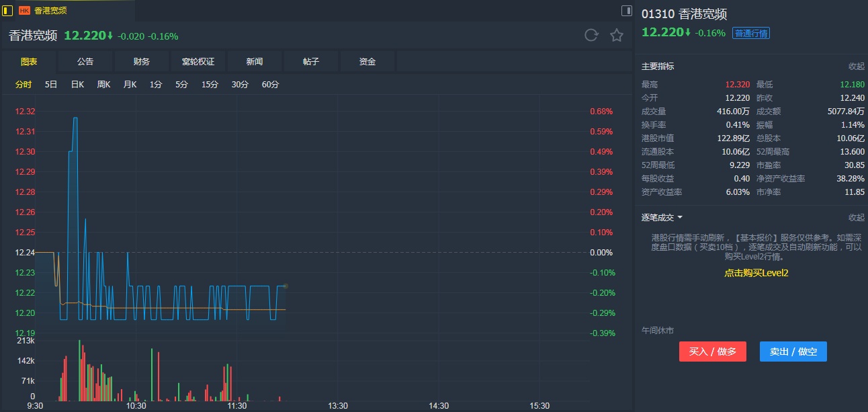Screen dimensions: 868x412
Task: Collapse the 逐笔成交 section via 收起
Action: pos(856,218)
